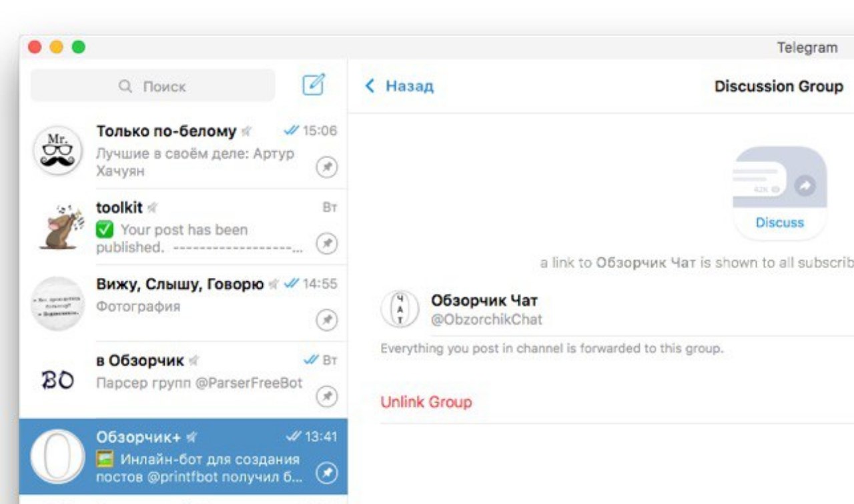Click the picture emoji in Обзорчик+ preview
The width and height of the screenshot is (854, 504).
coord(105,459)
